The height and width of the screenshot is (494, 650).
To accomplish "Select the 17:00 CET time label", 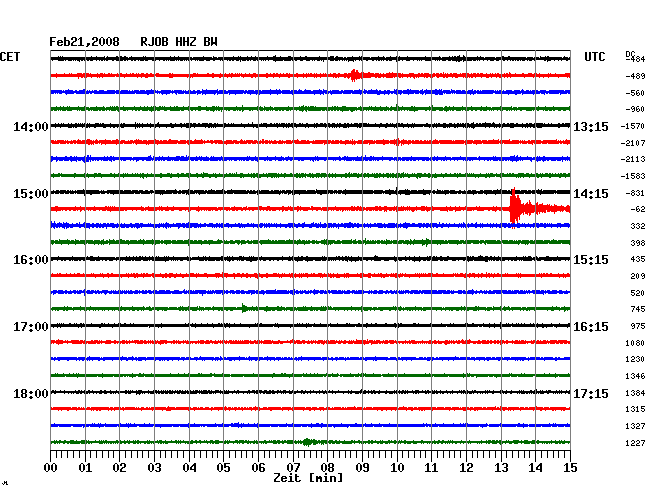I will tap(31, 327).
